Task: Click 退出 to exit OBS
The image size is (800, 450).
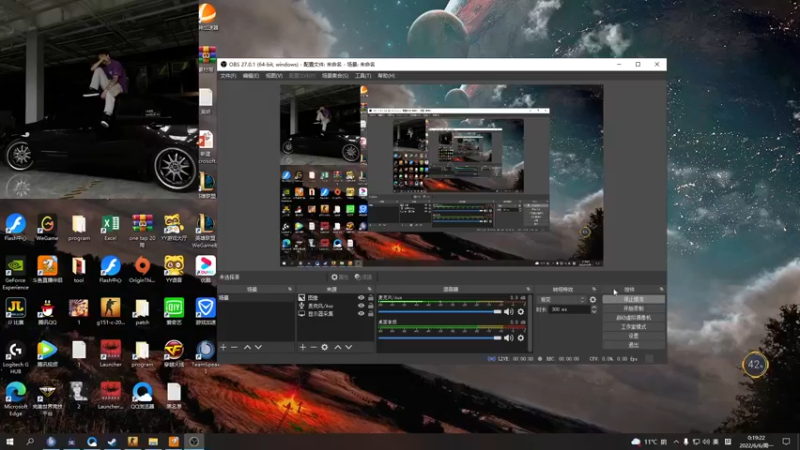Action: (634, 345)
